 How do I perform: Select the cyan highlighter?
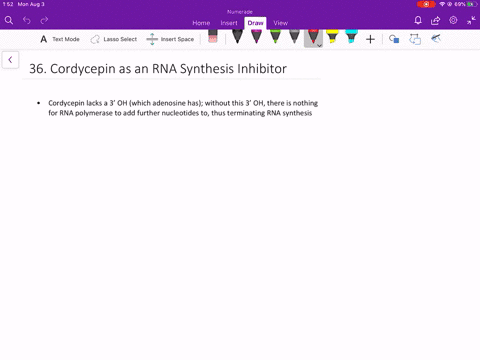tap(351, 36)
